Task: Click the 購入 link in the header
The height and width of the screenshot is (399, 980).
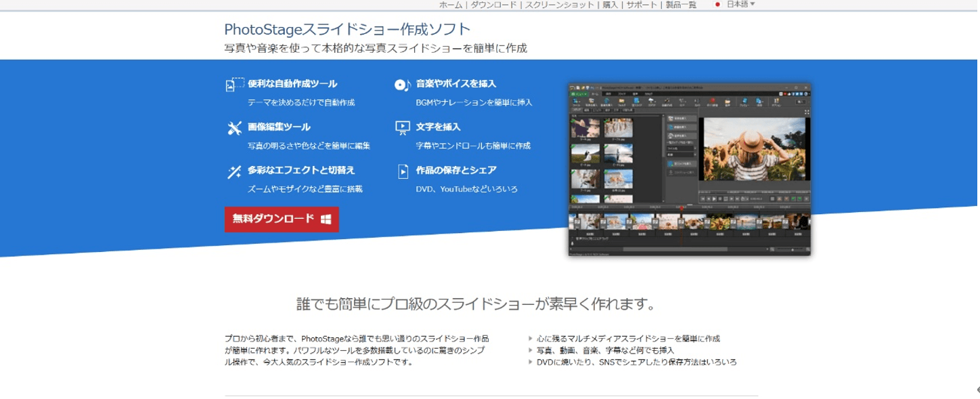Action: [x=611, y=5]
